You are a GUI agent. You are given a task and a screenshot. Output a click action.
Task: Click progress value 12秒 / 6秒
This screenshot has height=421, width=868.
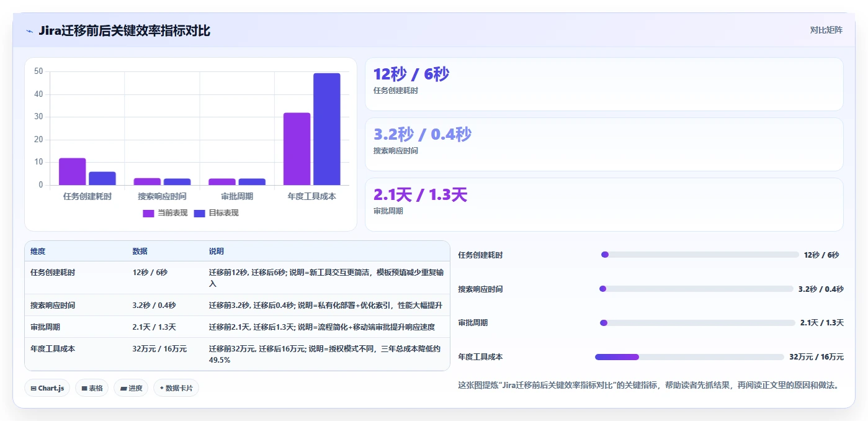pos(821,255)
